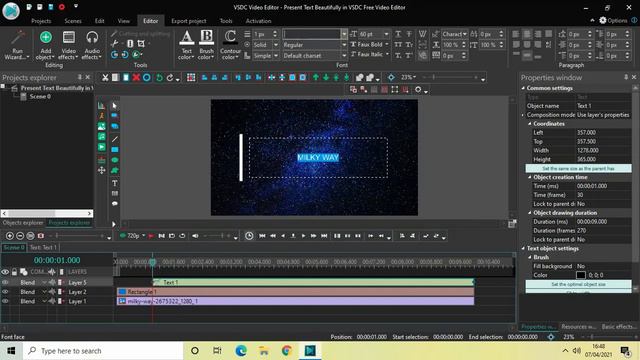640x360 pixels.
Task: Click the green Undo arrow
Action: (159, 78)
